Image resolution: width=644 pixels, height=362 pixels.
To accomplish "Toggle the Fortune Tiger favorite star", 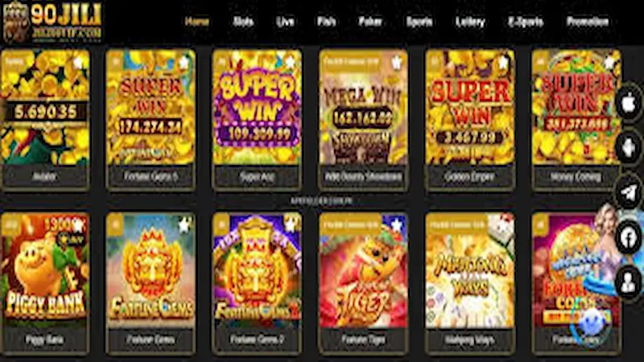I will click(397, 225).
